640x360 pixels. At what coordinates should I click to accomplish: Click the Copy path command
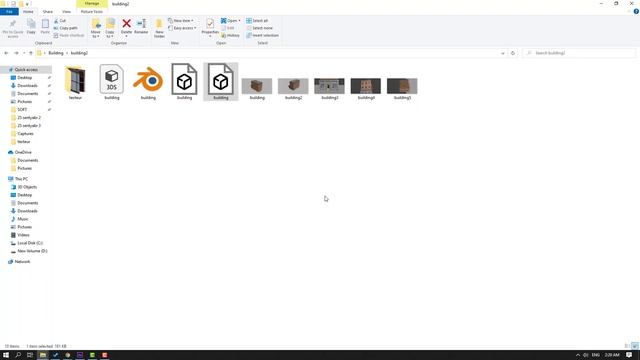coord(65,28)
